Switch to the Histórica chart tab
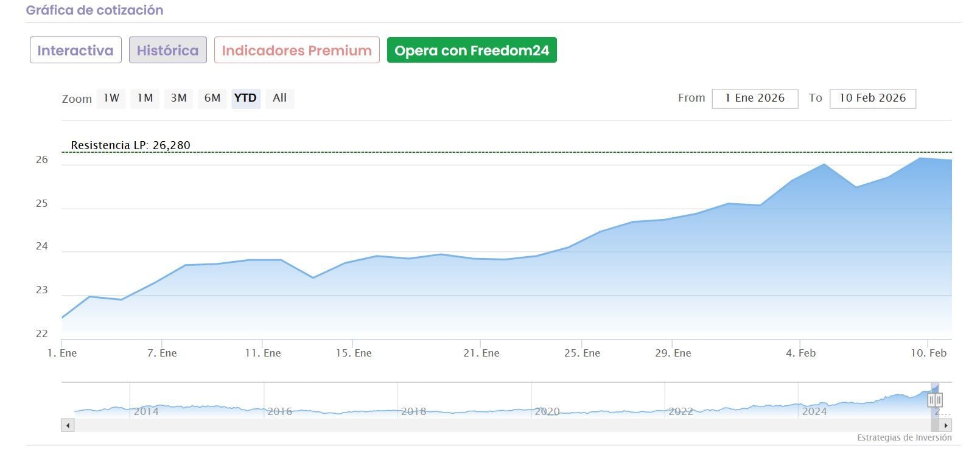 point(167,51)
